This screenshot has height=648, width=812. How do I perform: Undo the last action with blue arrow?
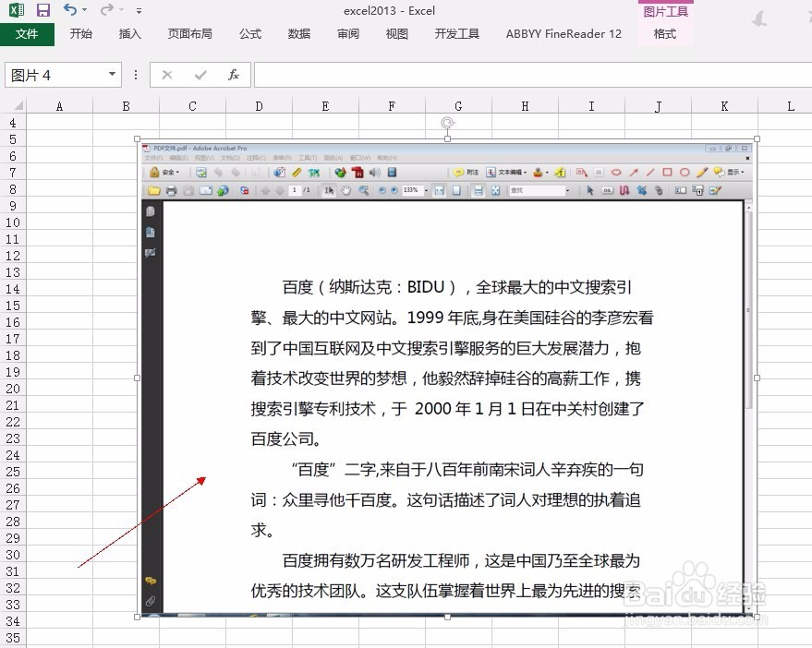(70, 9)
